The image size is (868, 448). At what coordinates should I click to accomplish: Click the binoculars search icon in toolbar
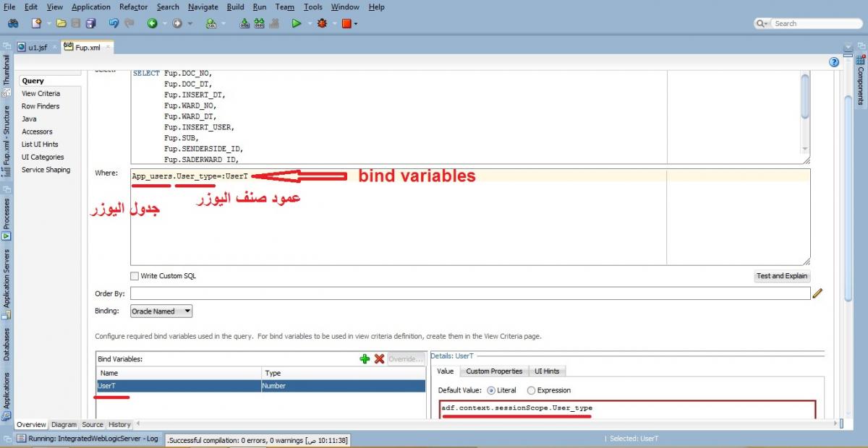(x=12, y=23)
